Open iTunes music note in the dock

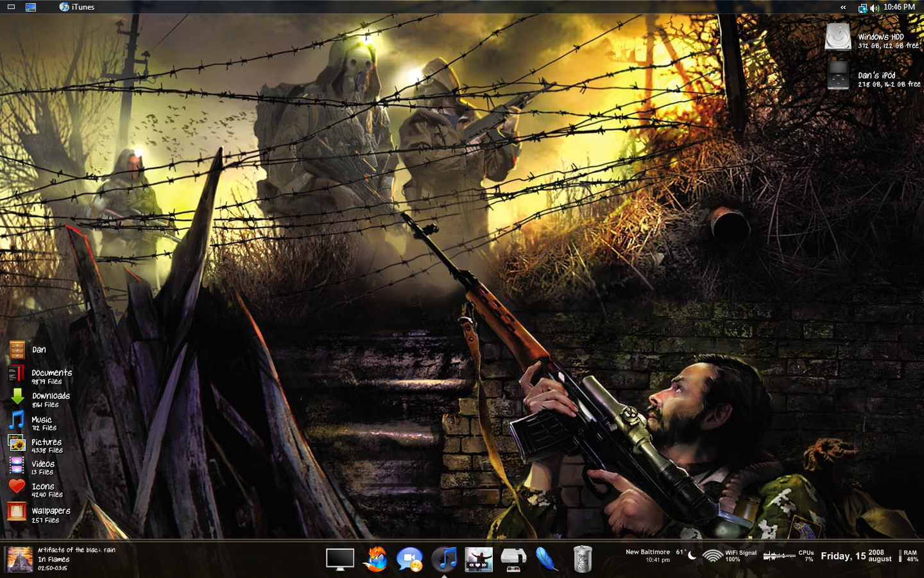[x=445, y=559]
